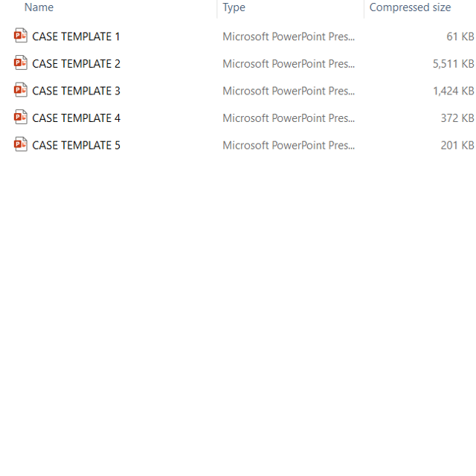This screenshot has width=476, height=476.
Task: Click the Type cell of CASE TEMPLATE 3
Action: point(289,91)
